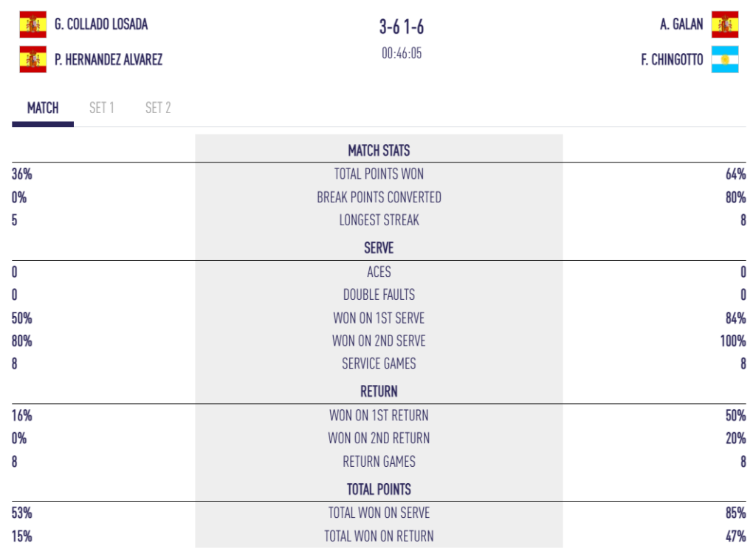Click the WON ON 2ND SERVE row label

(x=379, y=341)
